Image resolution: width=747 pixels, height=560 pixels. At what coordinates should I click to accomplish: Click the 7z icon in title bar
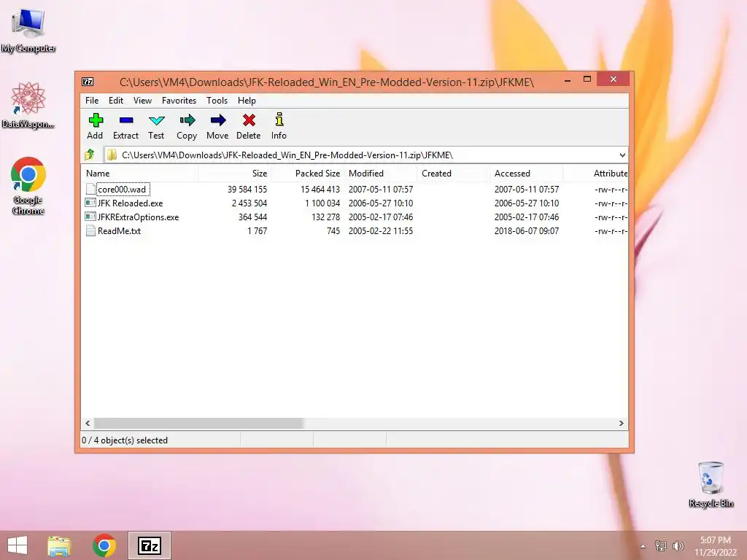pos(88,82)
